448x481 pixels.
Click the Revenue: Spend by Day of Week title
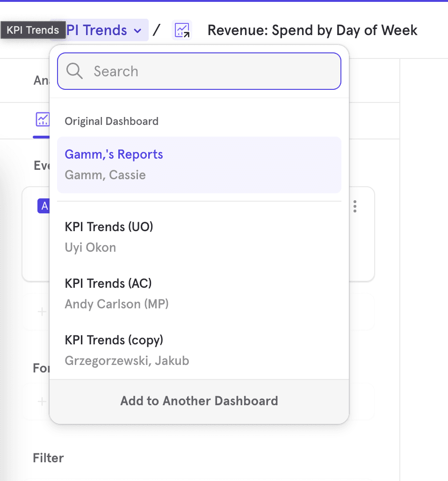click(312, 30)
